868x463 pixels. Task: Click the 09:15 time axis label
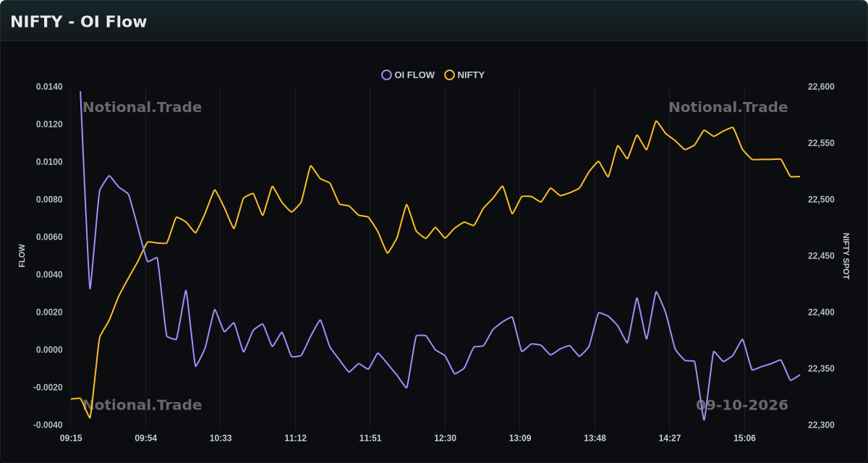click(71, 438)
